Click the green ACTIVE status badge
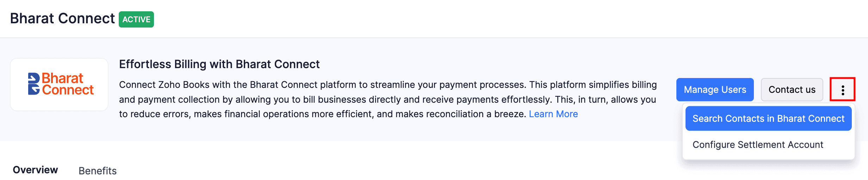This screenshot has width=868, height=180. coord(136,19)
